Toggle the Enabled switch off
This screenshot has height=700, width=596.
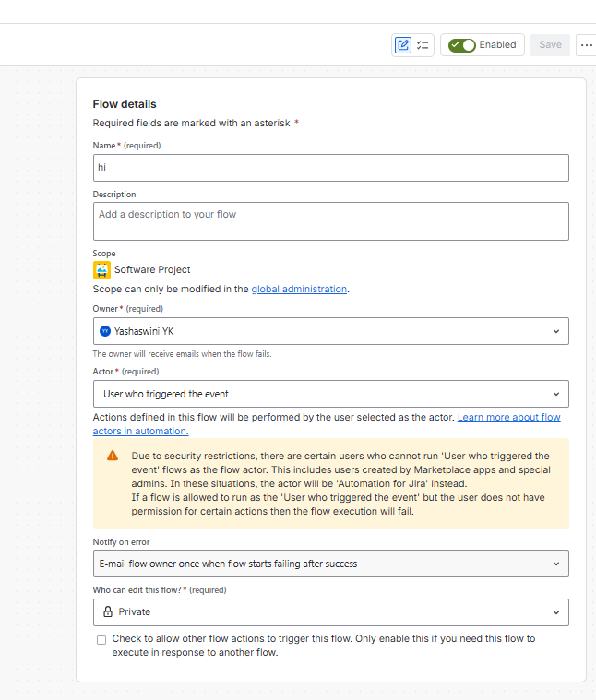(x=461, y=45)
